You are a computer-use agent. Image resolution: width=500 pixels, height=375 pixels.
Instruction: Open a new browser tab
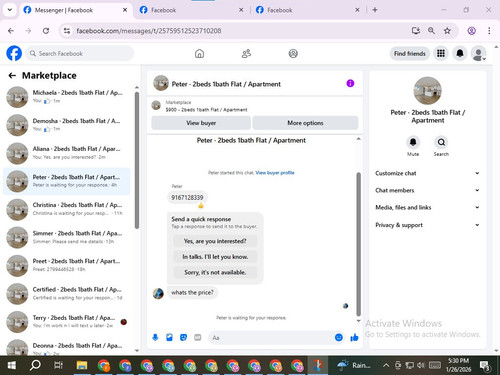(x=375, y=10)
